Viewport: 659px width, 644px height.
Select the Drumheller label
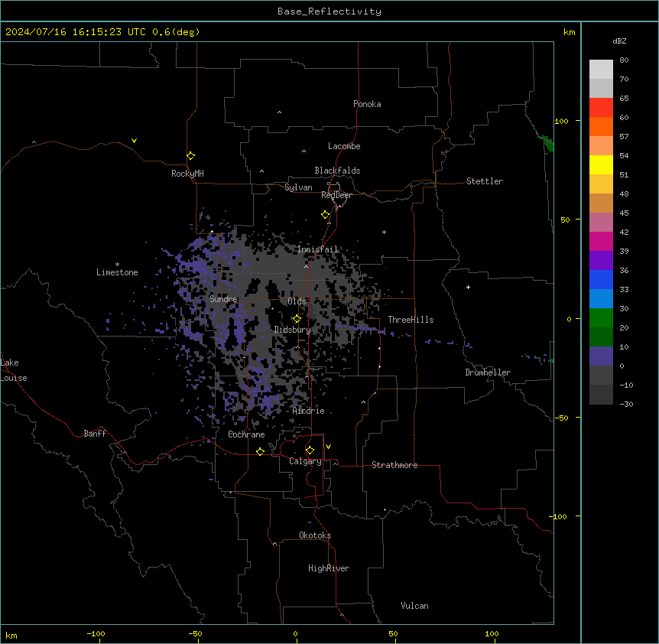click(488, 372)
